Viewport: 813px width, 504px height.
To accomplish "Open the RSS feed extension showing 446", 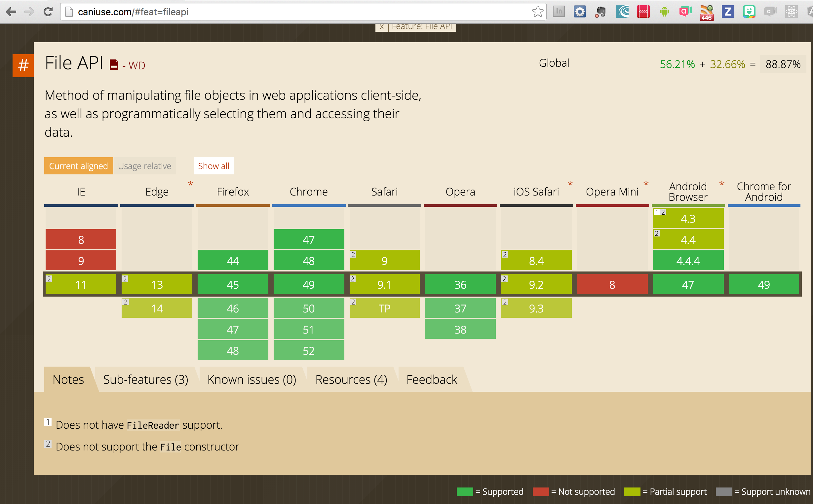I will pos(707,13).
